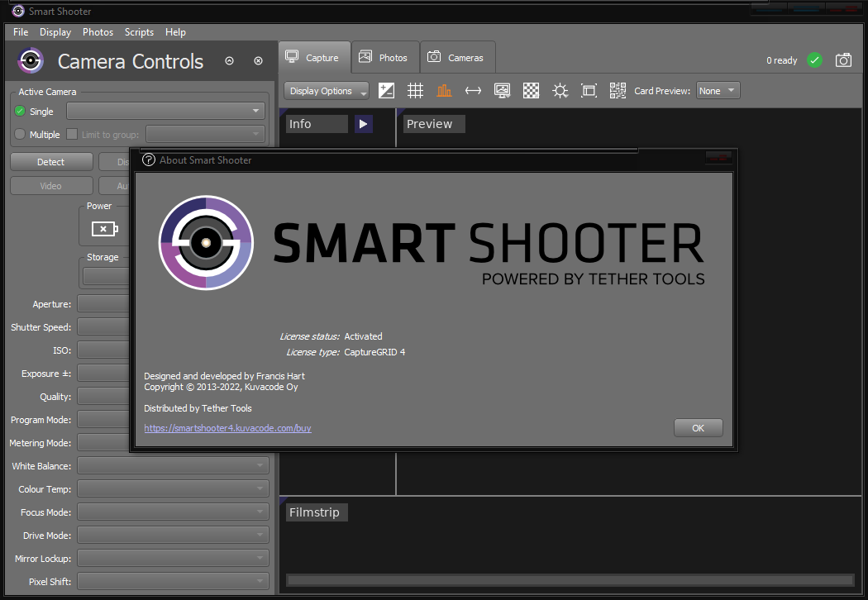Click the Preview panel label
Viewport: 868px width, 600px height.
[435, 124]
